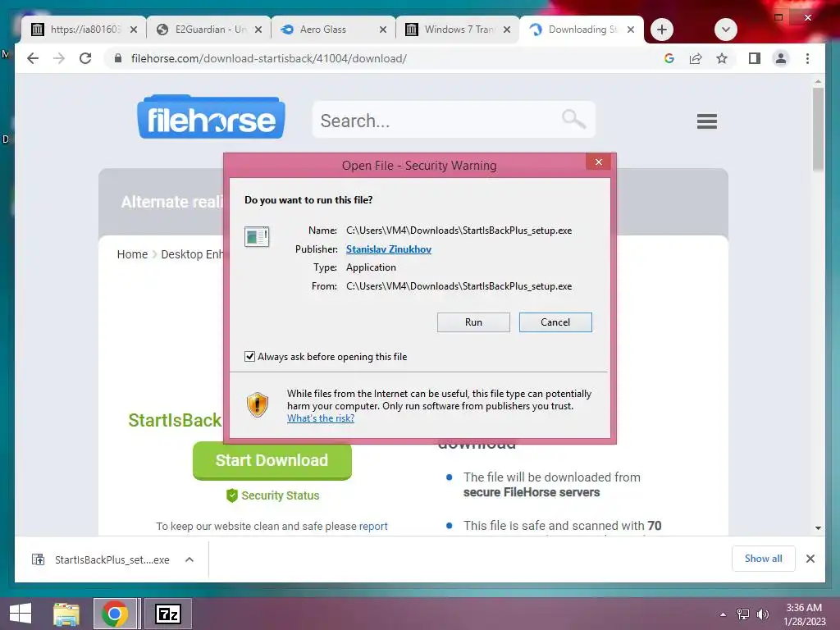Click Security Status link
This screenshot has height=630, width=840.
[272, 495]
